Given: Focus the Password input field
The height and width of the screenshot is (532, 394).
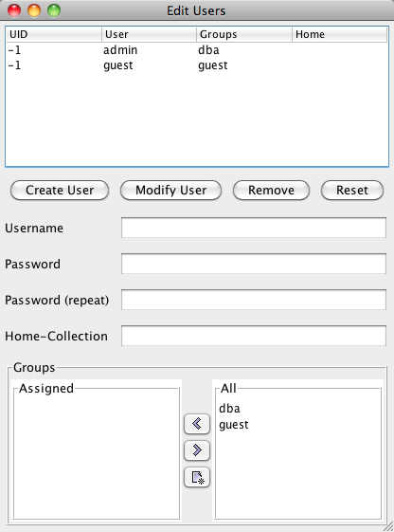Looking at the screenshot, I should click(254, 264).
